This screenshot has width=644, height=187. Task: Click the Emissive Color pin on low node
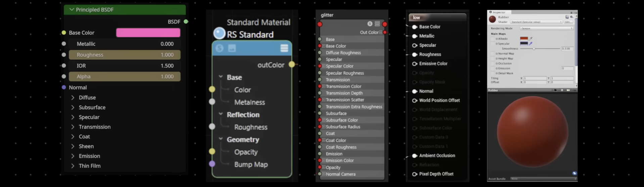415,64
